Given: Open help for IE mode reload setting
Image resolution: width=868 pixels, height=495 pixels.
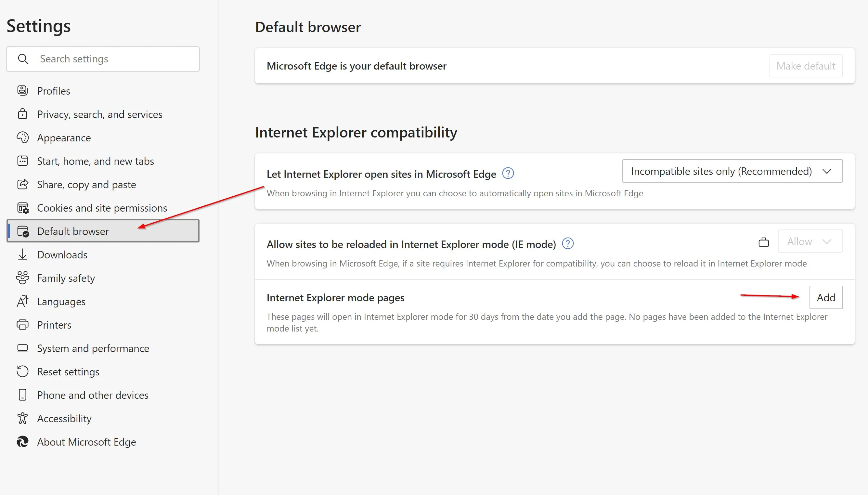Looking at the screenshot, I should (x=568, y=243).
